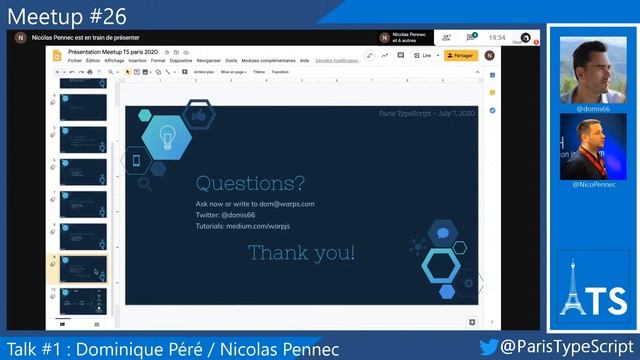This screenshot has height=360, width=640.
Task: Open Calendar in the side panel
Action: 492,75
